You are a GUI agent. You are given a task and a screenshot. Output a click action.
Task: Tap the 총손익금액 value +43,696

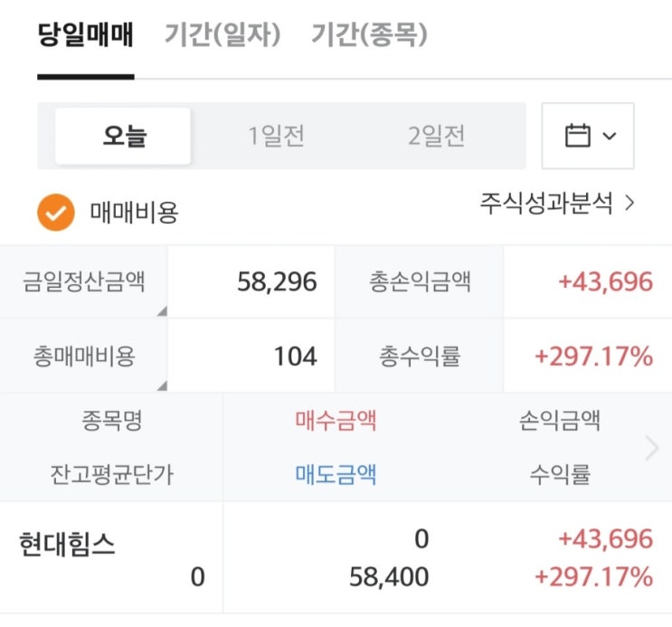pyautogui.click(x=605, y=281)
